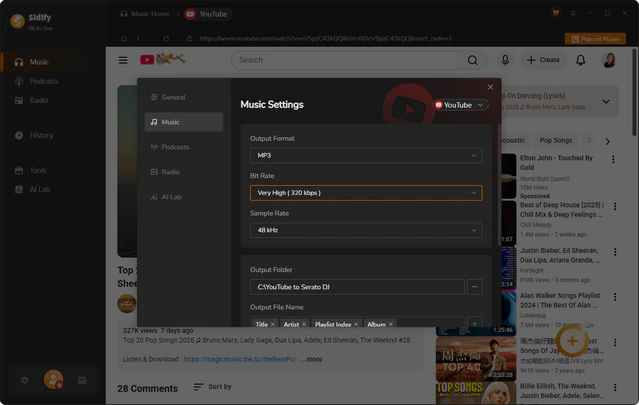Image resolution: width=639 pixels, height=405 pixels.
Task: Click the YouTube page vertical scrollbar
Action: point(634,92)
